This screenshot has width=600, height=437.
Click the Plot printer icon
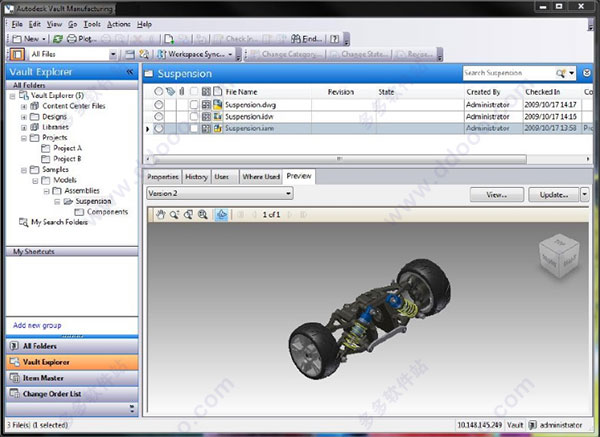pyautogui.click(x=72, y=39)
